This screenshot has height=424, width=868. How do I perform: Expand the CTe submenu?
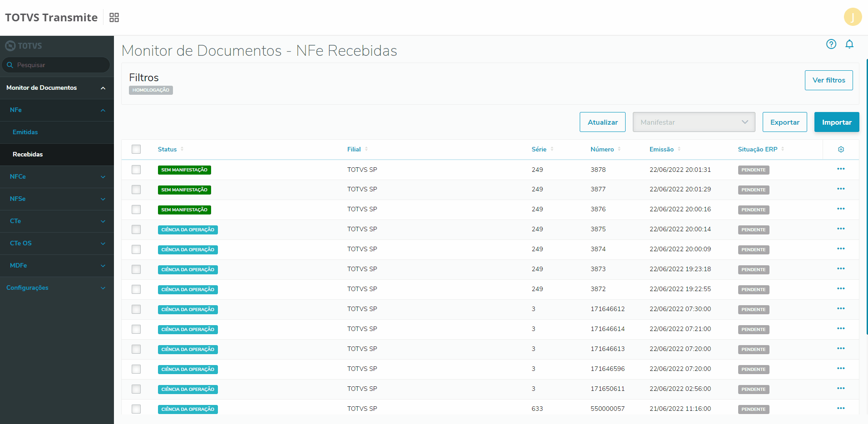click(57, 221)
